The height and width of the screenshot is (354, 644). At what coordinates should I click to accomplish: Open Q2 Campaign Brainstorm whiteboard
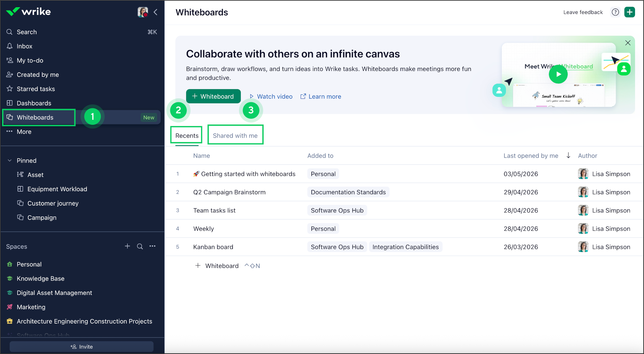[x=229, y=192]
